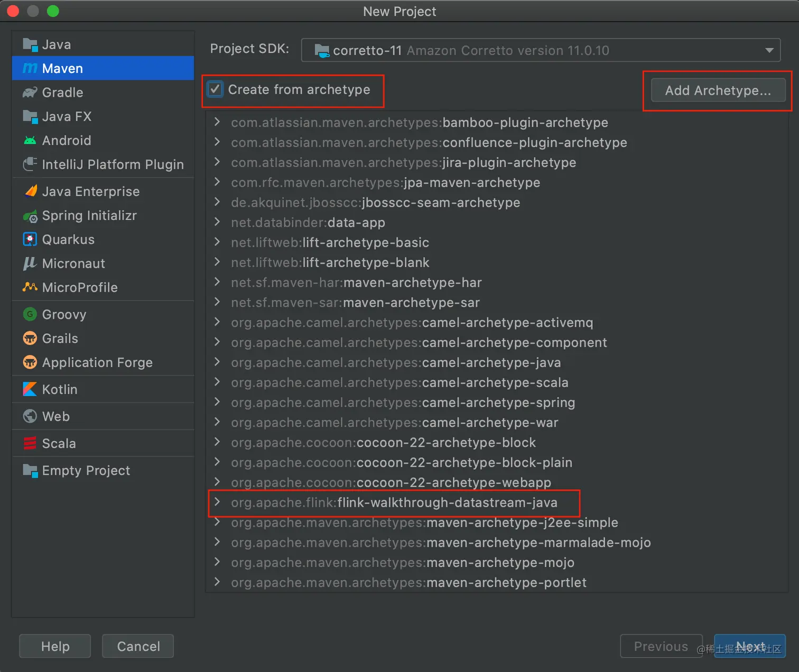Screen dimensions: 799x672
Task: Select cocoon-22-archetype-webapp row
Action: pyautogui.click(x=497, y=482)
